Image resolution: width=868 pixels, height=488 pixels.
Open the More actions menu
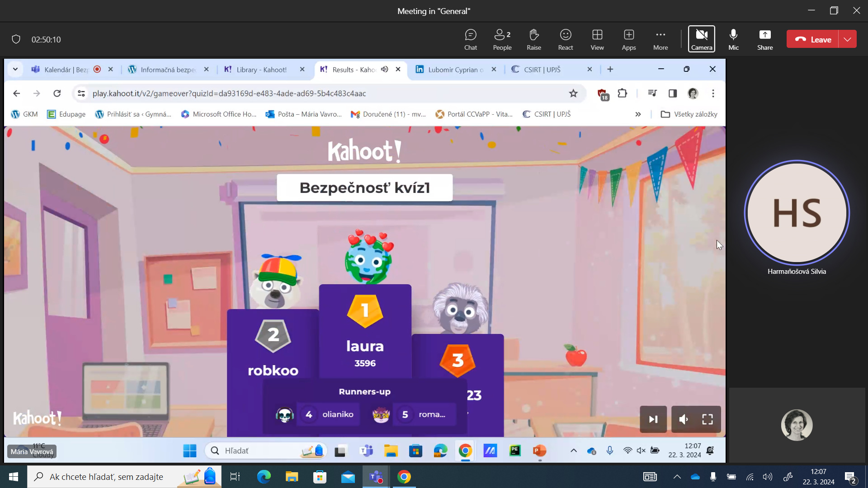(x=660, y=39)
